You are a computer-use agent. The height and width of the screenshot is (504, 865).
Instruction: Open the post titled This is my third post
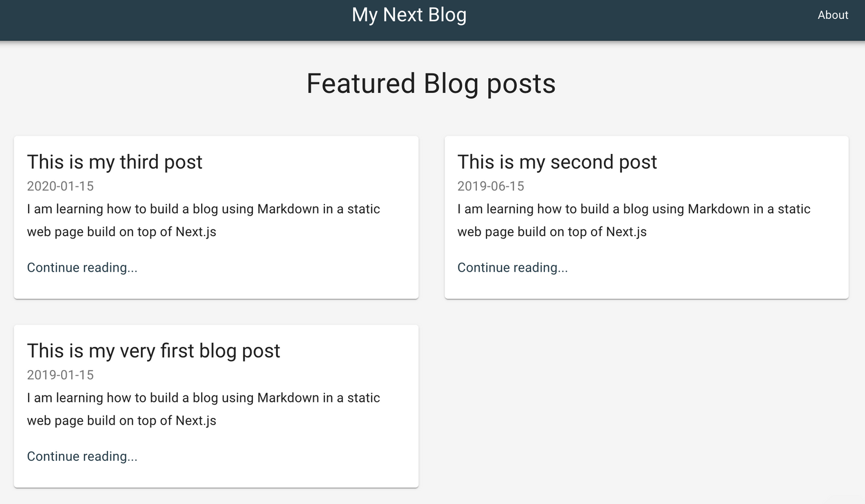coord(115,162)
